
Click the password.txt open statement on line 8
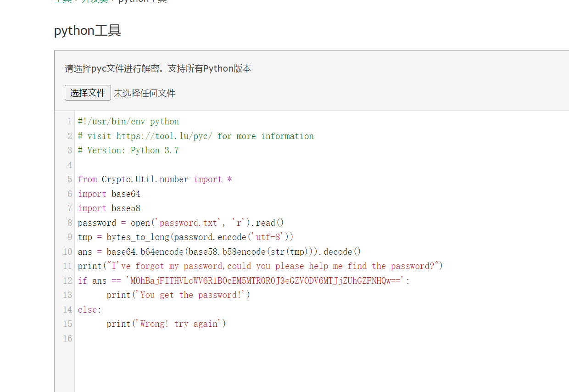(180, 222)
